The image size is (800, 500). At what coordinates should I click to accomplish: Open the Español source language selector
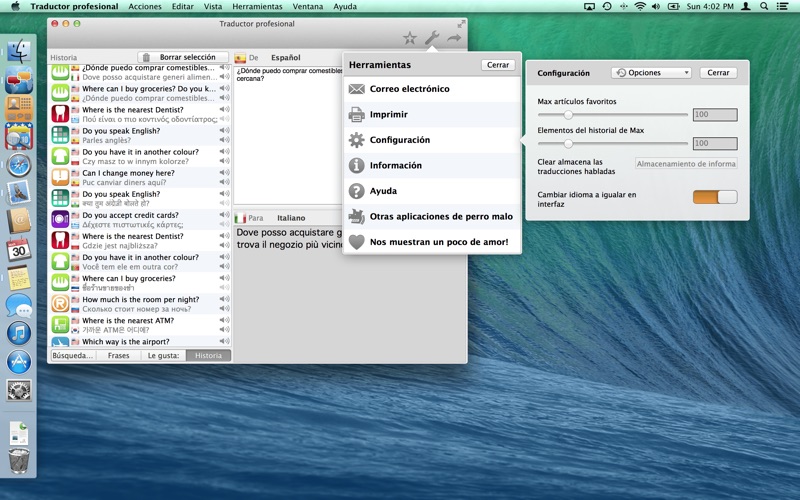click(x=285, y=58)
